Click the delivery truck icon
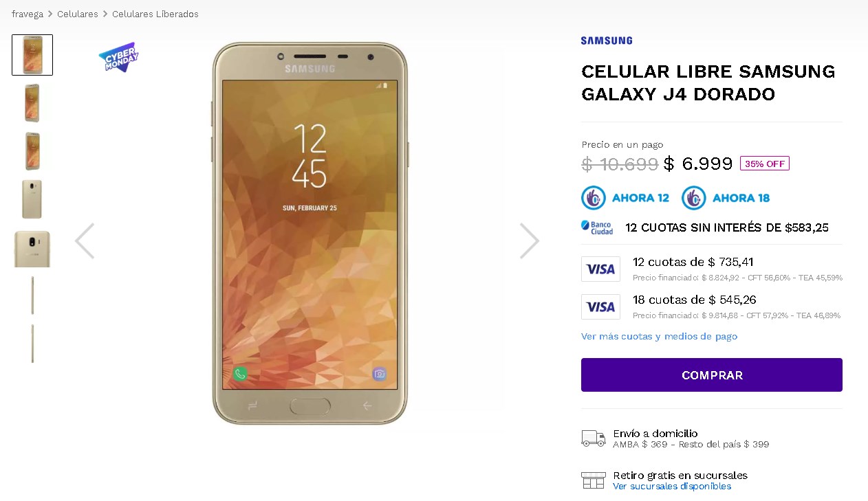This screenshot has width=868, height=501. pos(593,438)
